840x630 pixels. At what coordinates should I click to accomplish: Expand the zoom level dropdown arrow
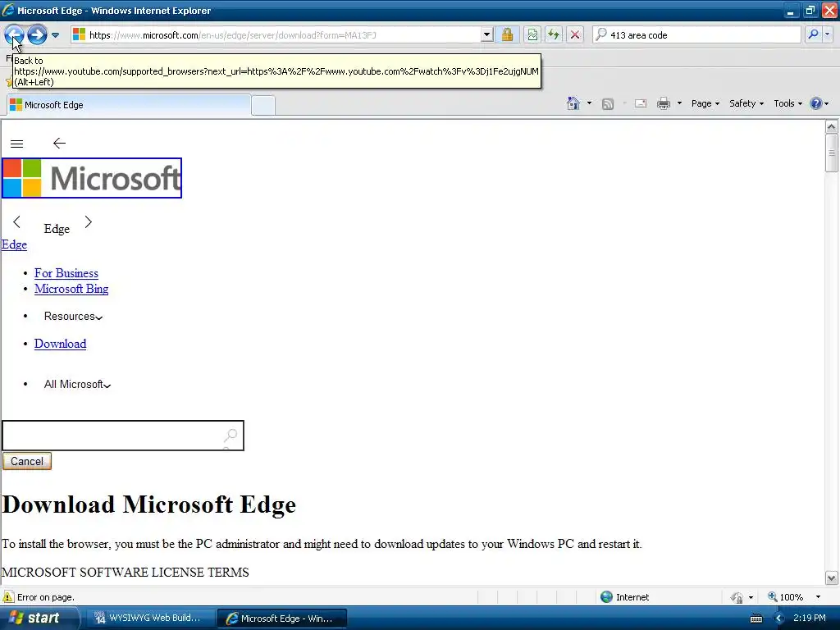coord(818,597)
